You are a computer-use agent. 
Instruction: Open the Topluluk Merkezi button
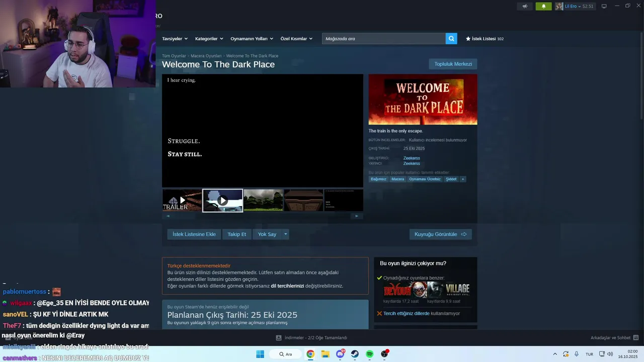[x=453, y=64]
